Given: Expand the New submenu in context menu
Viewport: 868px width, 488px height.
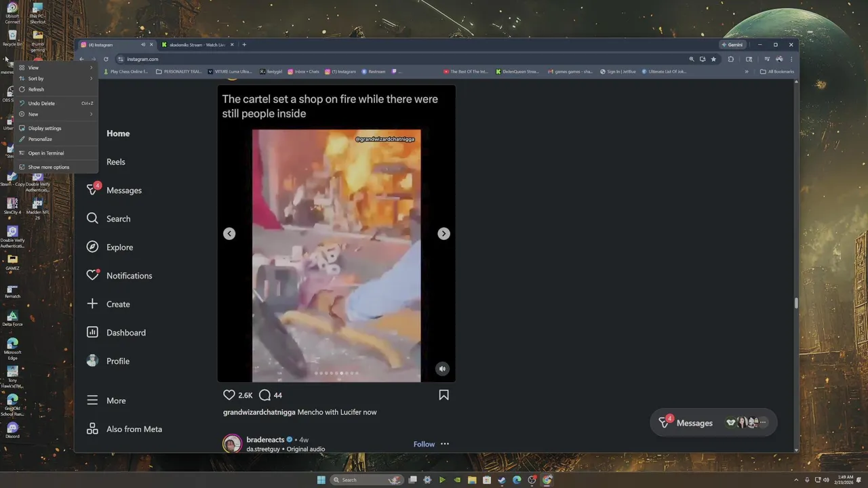Looking at the screenshot, I should [x=56, y=115].
